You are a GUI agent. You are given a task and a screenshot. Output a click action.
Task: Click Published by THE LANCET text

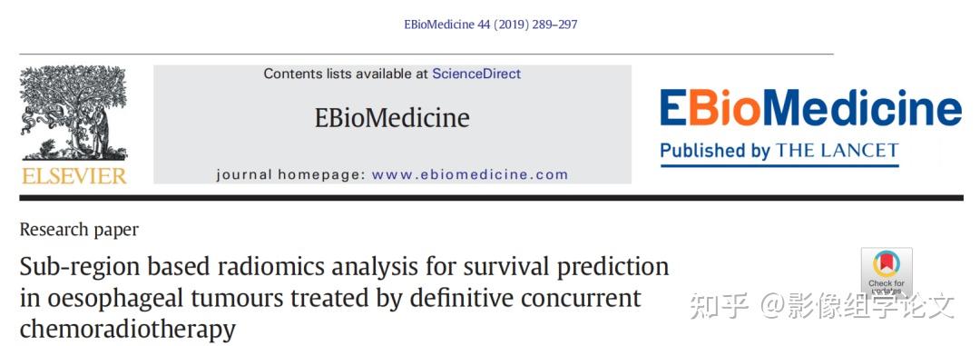(779, 151)
